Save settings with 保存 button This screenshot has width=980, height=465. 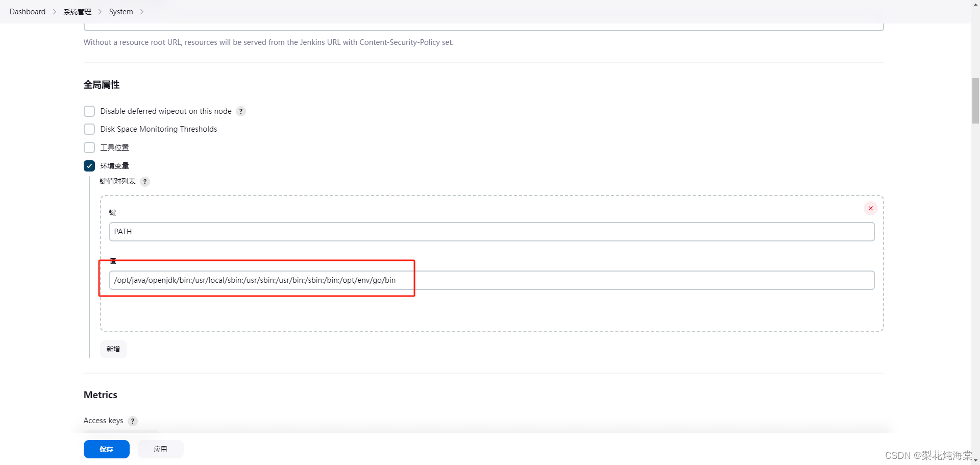[x=107, y=449]
